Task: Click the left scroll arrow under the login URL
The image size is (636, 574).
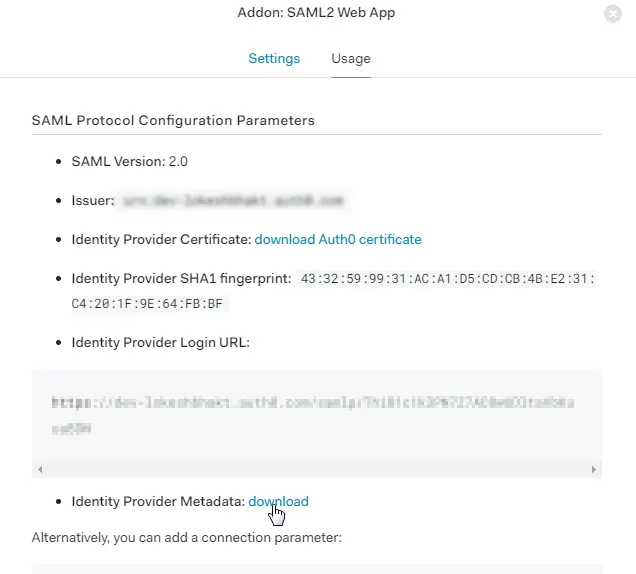Action: point(39,469)
